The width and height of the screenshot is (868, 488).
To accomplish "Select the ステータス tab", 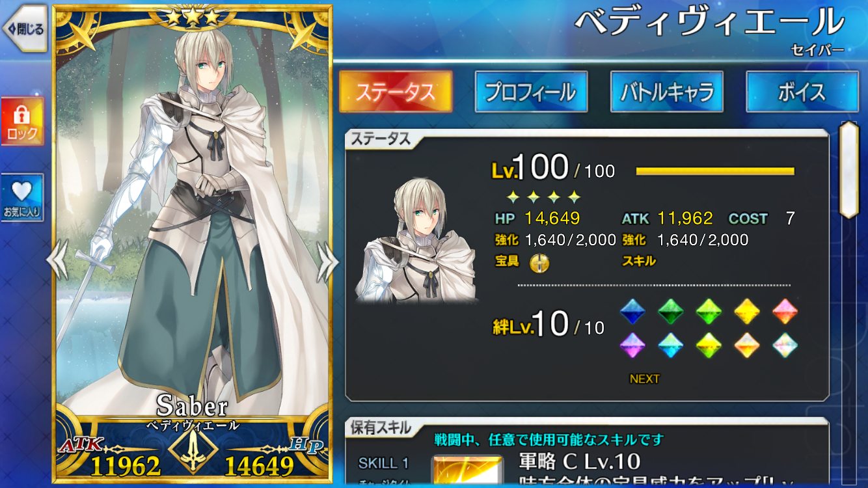I will click(396, 92).
